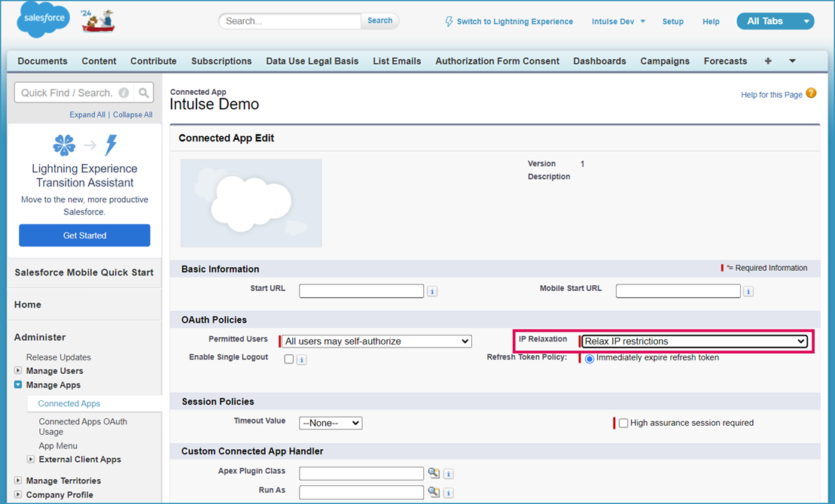The width and height of the screenshot is (835, 504).
Task: Open the tab bar overflow arrow
Action: [x=792, y=61]
